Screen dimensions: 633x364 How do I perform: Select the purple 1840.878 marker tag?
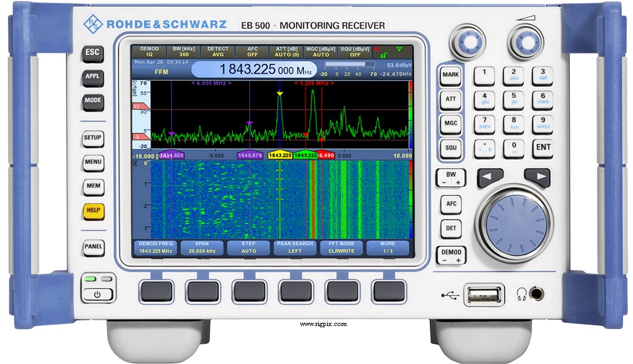[250, 155]
